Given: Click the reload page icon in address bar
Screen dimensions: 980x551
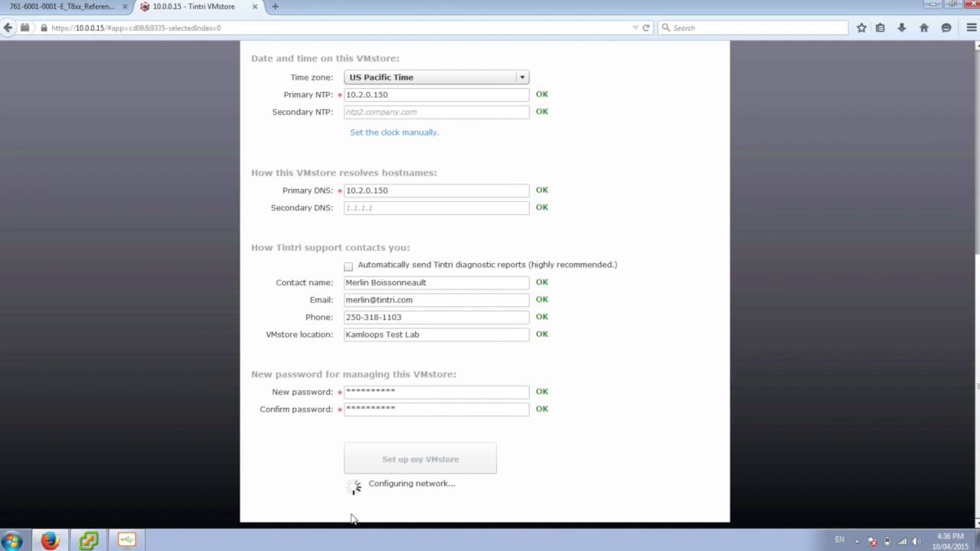Looking at the screenshot, I should [x=646, y=28].
